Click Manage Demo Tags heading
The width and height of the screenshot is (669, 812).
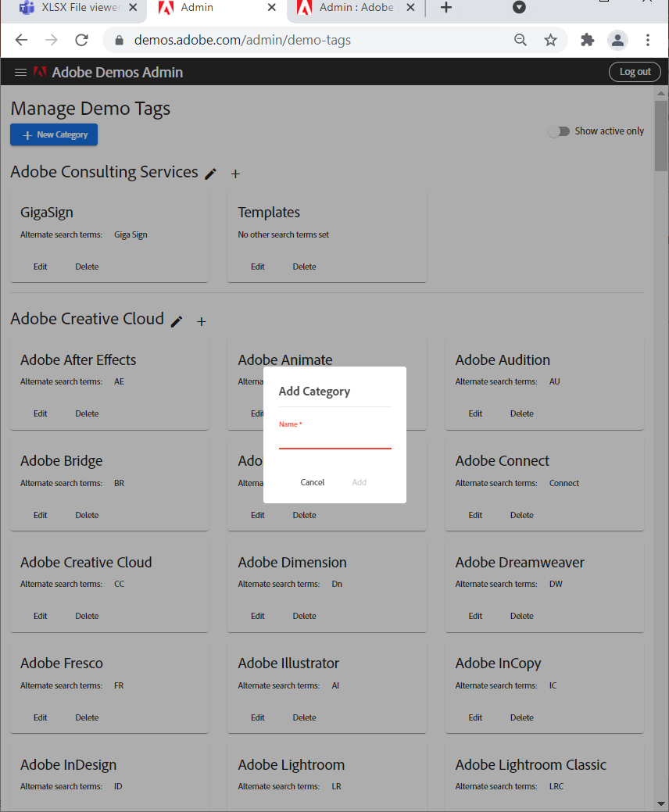[x=91, y=109]
